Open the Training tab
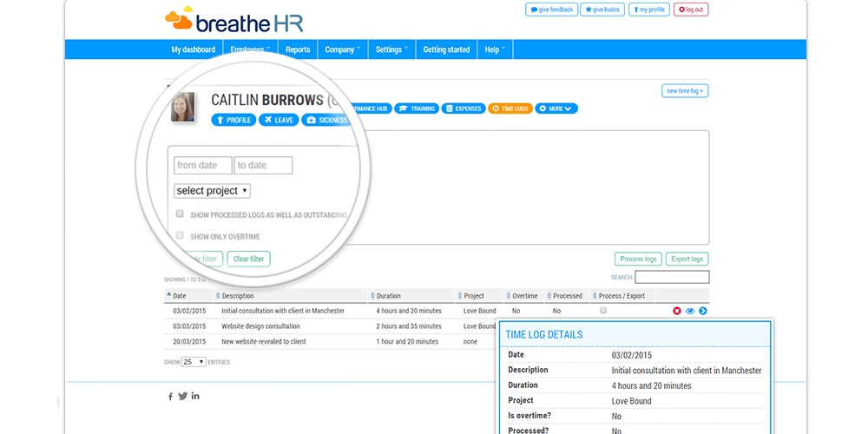The width and height of the screenshot is (868, 434). click(x=417, y=108)
